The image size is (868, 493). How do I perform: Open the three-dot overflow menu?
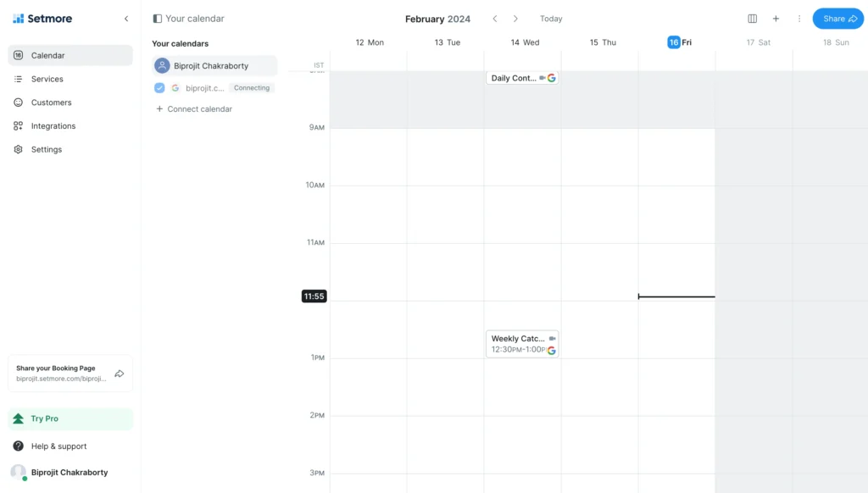(x=798, y=18)
